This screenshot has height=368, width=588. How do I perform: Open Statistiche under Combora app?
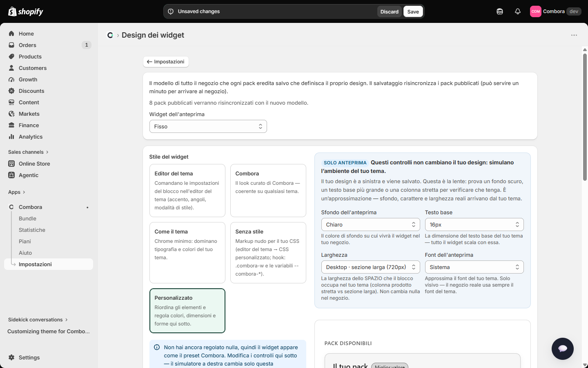pyautogui.click(x=32, y=230)
